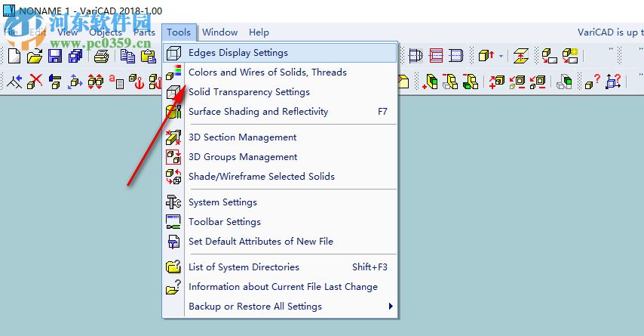
Task: Open the View menu
Action: click(x=67, y=32)
